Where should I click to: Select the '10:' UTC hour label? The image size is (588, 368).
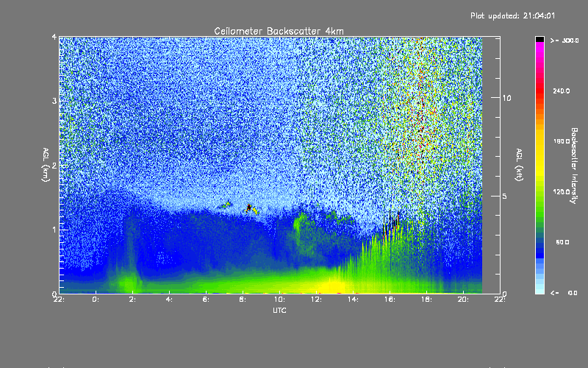click(279, 300)
